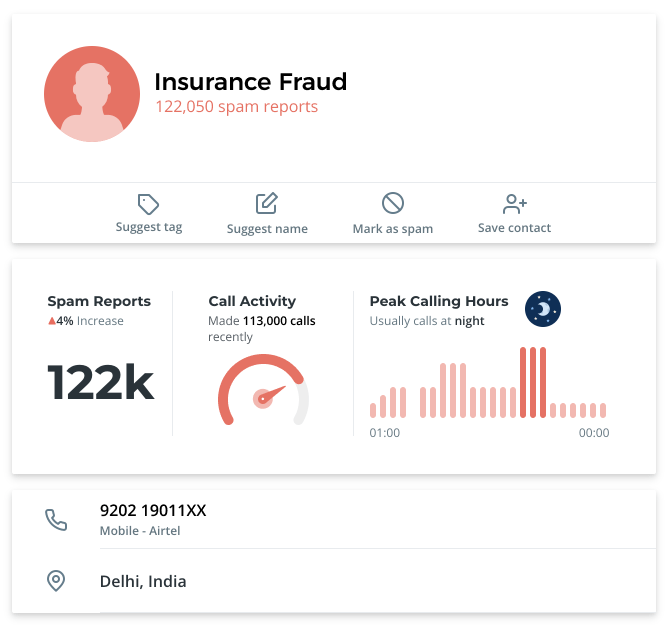The height and width of the screenshot is (625, 668).
Task: Click the location pin icon
Action: [x=56, y=581]
